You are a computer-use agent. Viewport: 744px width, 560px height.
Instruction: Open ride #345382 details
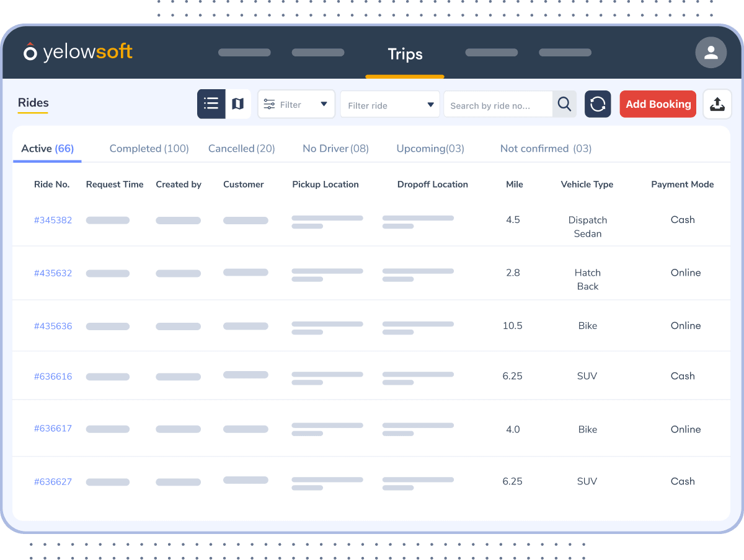pyautogui.click(x=53, y=220)
